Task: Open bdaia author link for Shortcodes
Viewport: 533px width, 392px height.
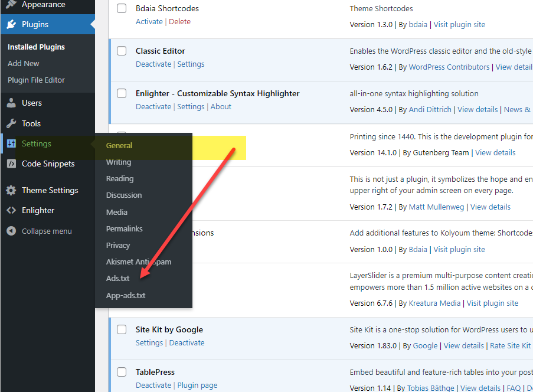Action: pyautogui.click(x=418, y=24)
